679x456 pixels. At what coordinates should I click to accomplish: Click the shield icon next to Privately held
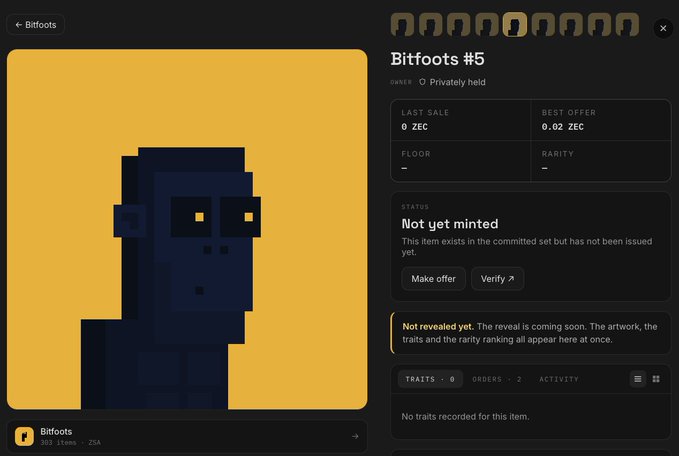click(422, 82)
